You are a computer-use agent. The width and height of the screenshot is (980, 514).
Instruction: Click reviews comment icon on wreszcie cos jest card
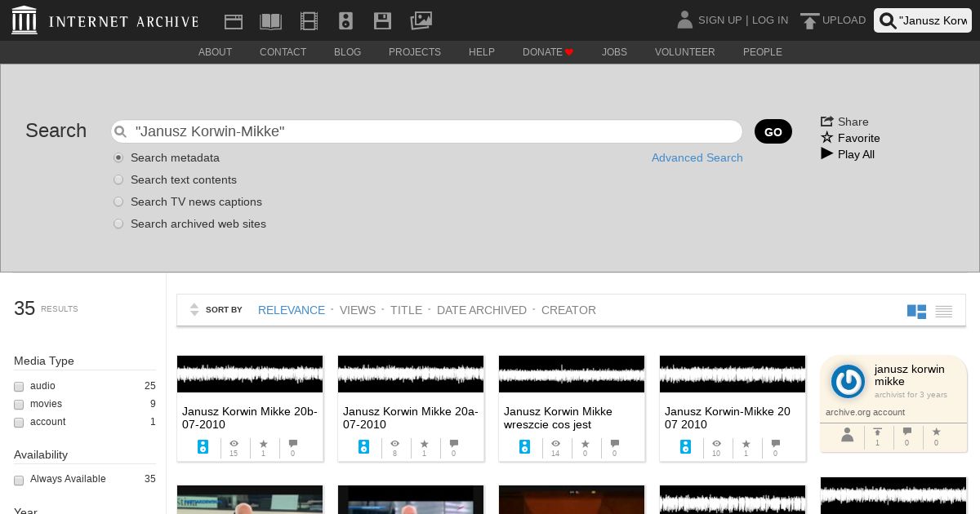click(x=614, y=444)
